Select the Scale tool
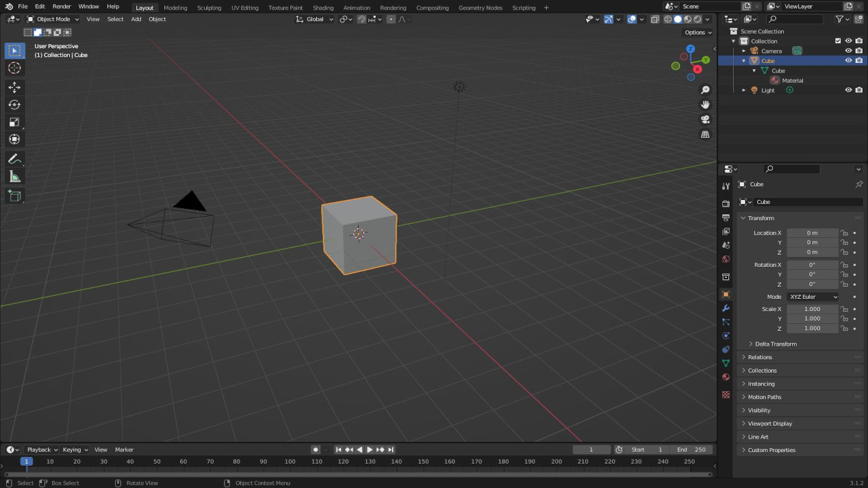Screen dimensions: 868x488 [14, 122]
